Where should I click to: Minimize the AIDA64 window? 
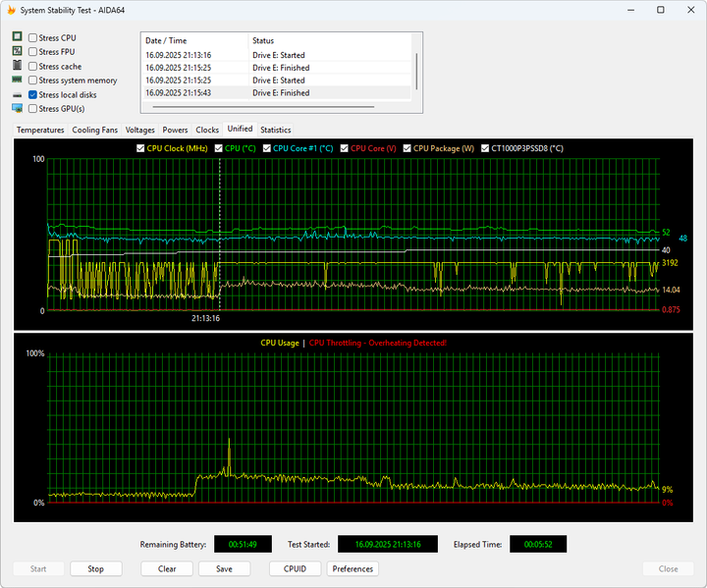pyautogui.click(x=630, y=10)
